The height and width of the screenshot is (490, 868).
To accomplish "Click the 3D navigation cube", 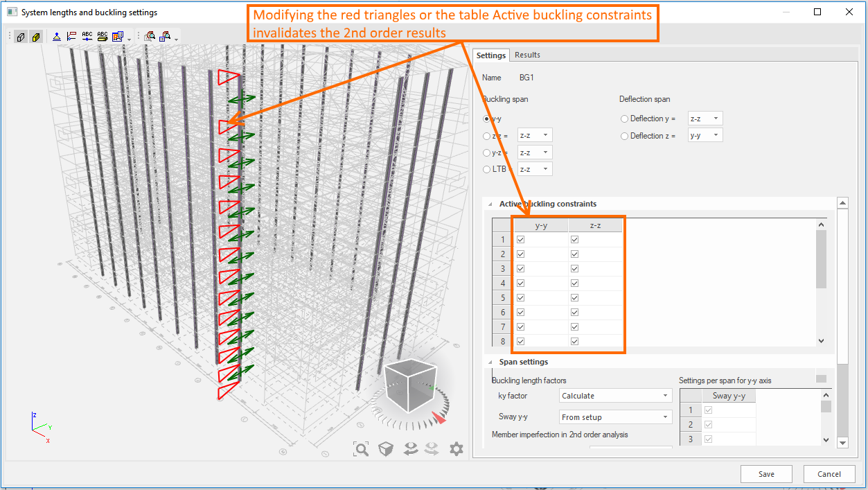I will [x=410, y=385].
